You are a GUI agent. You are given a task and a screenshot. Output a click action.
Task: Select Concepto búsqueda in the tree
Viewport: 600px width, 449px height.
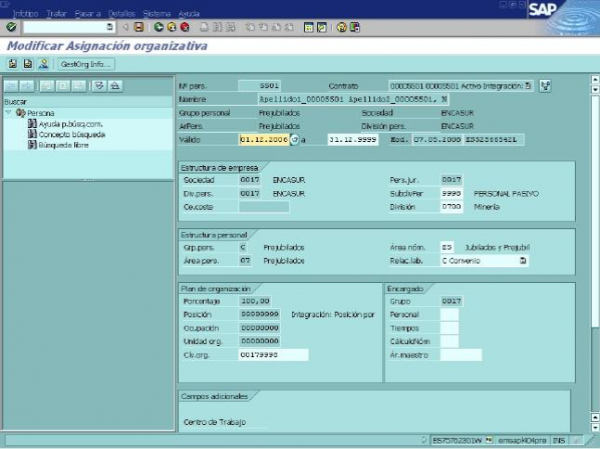(x=72, y=134)
